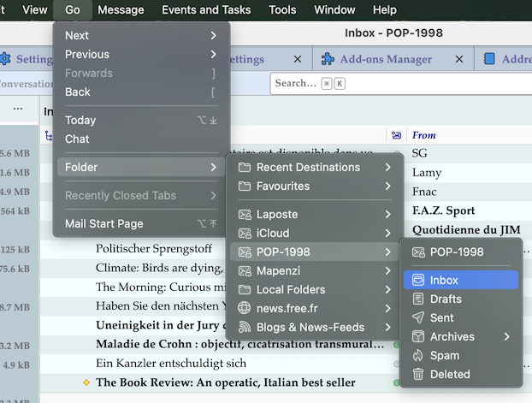This screenshot has width=532, height=403.
Task: Expand the Recent Destinations submenu arrow
Action: coord(388,168)
